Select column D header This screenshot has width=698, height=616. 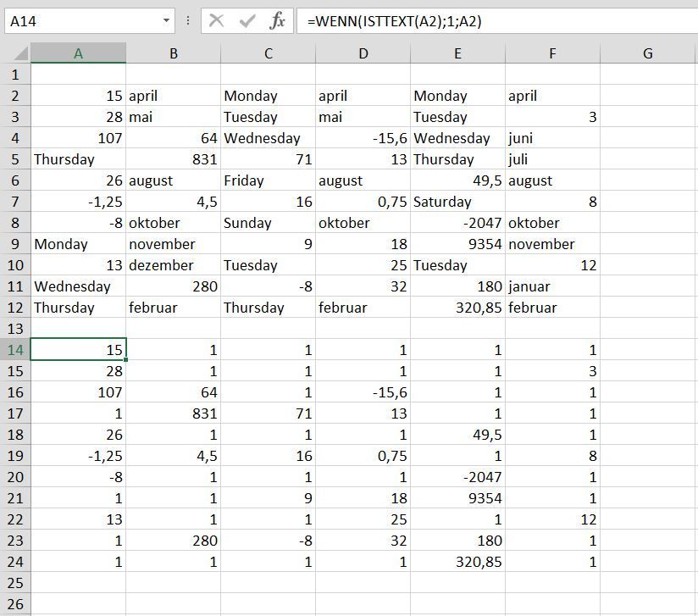363,53
